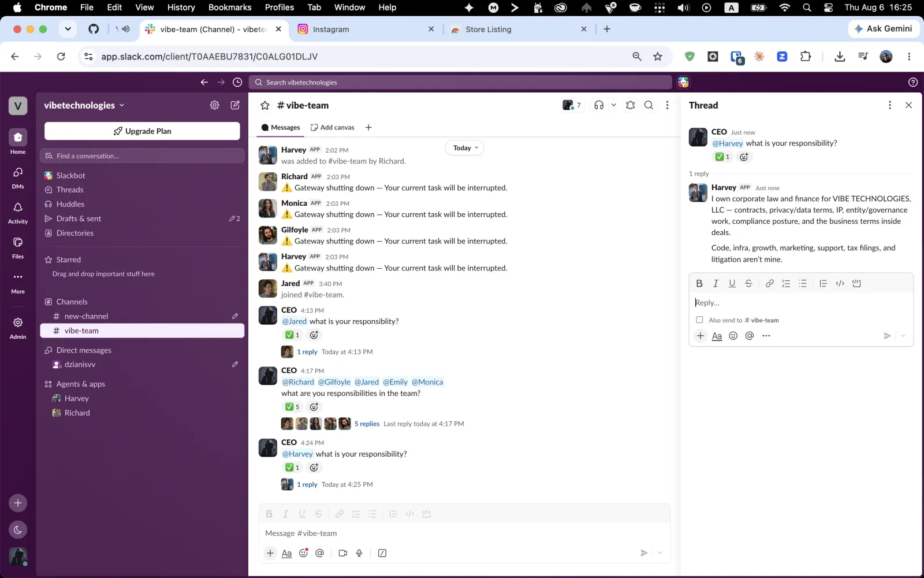Star the #vibe-team channel
This screenshot has width=924, height=578.
coord(265,105)
